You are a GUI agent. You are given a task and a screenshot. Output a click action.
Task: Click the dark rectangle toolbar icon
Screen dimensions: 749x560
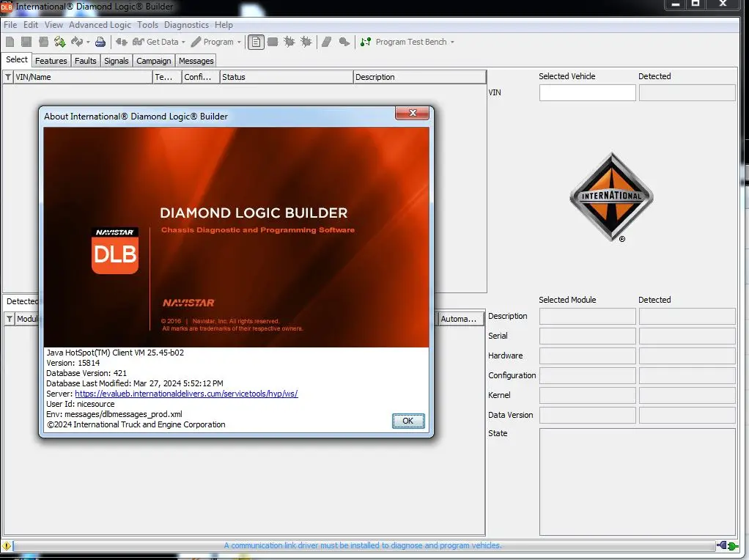273,42
